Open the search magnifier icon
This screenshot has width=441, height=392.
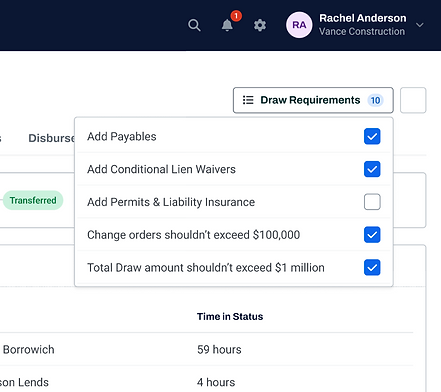pos(194,25)
